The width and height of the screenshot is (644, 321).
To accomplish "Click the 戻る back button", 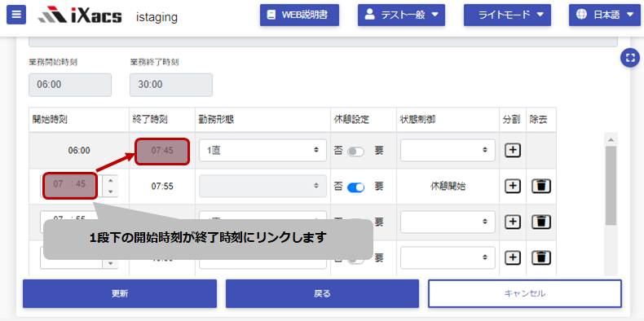I will pyautogui.click(x=322, y=293).
